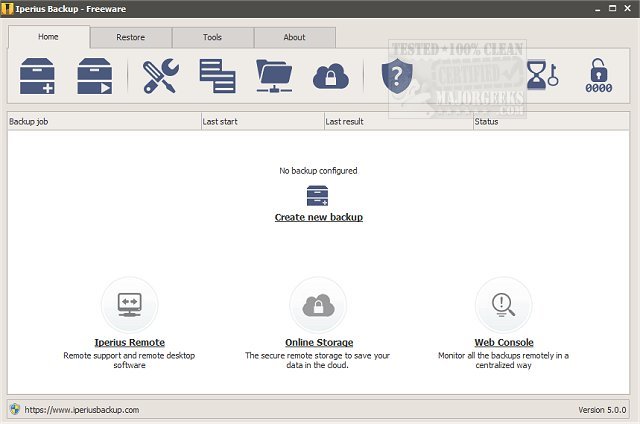This screenshot has width=640, height=424.
Task: Open the network folder toolbar icon
Action: [x=273, y=76]
